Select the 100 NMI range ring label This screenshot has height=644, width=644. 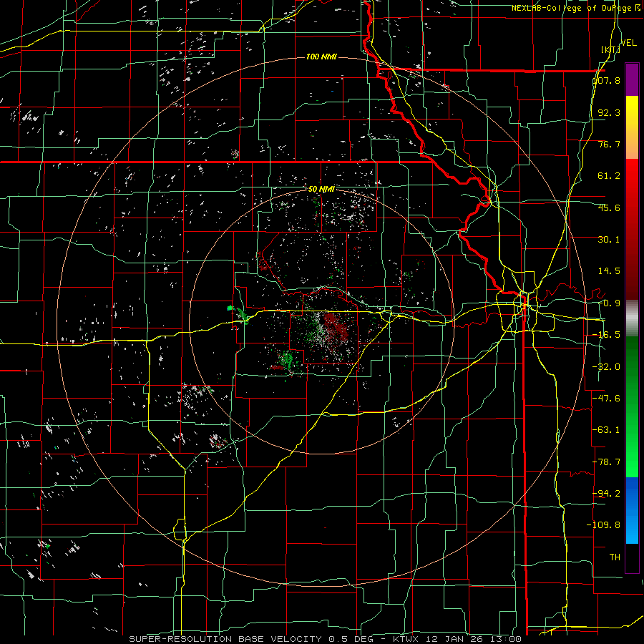click(321, 57)
